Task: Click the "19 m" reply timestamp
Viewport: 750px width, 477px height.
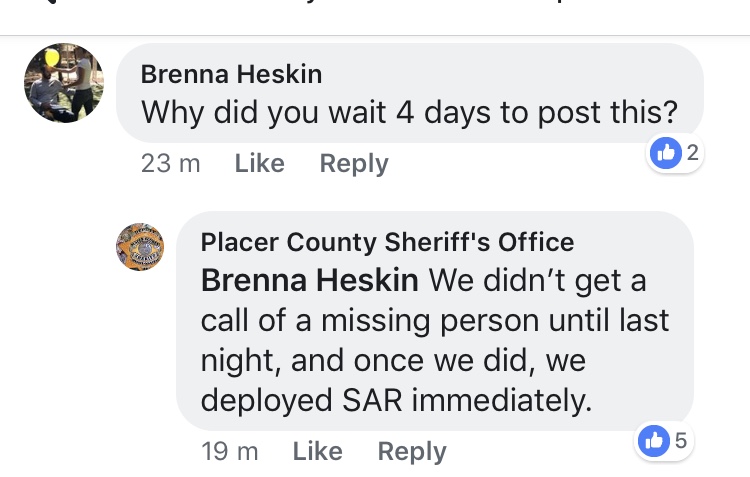Action: click(x=230, y=451)
